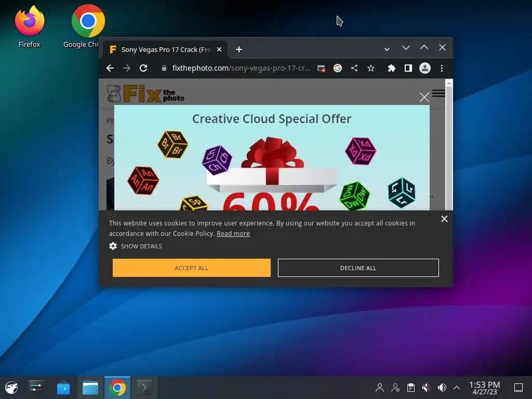Open the Extensions puzzle icon
532x399 pixels.
tap(392, 68)
